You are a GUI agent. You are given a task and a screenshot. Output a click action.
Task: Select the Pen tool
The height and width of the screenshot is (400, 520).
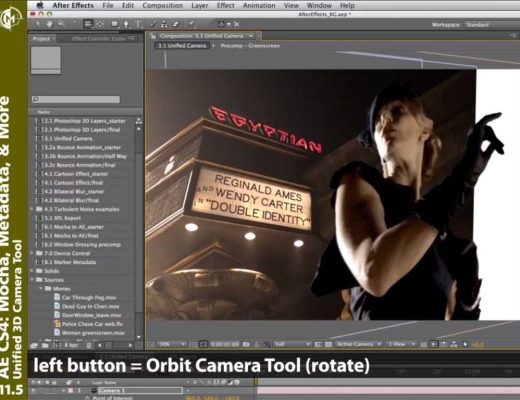pyautogui.click(x=126, y=24)
